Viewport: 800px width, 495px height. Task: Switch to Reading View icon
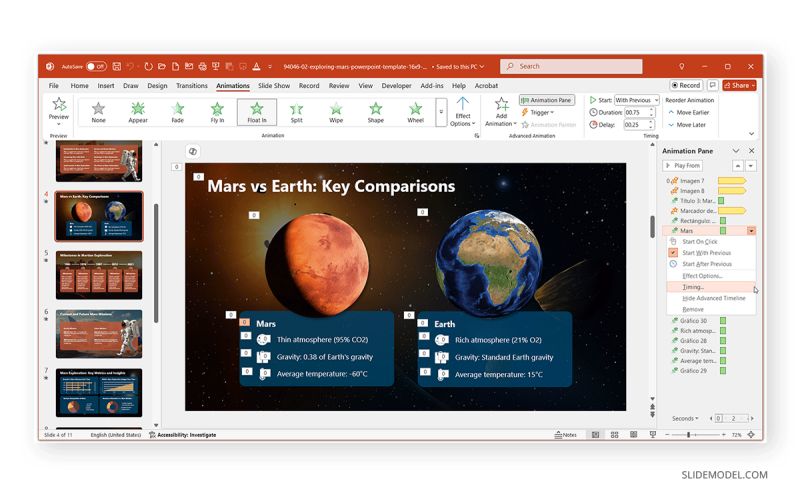point(633,435)
